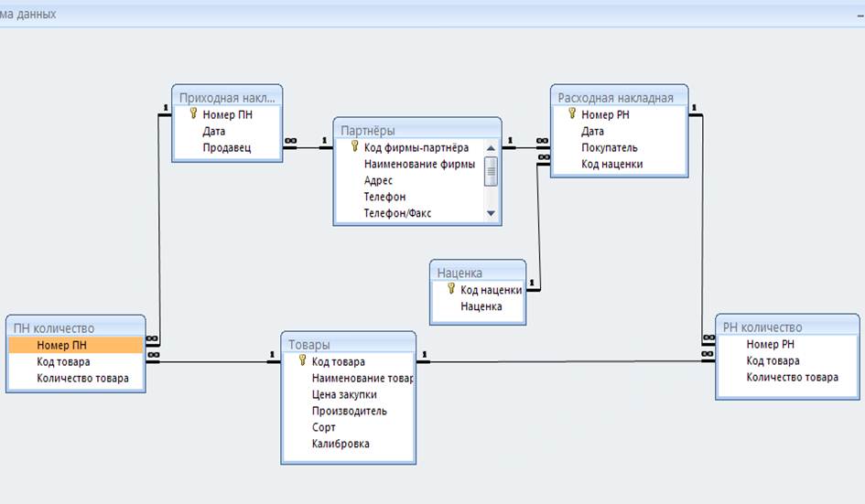Select Производитель field
This screenshot has width=865, height=504.
click(348, 411)
